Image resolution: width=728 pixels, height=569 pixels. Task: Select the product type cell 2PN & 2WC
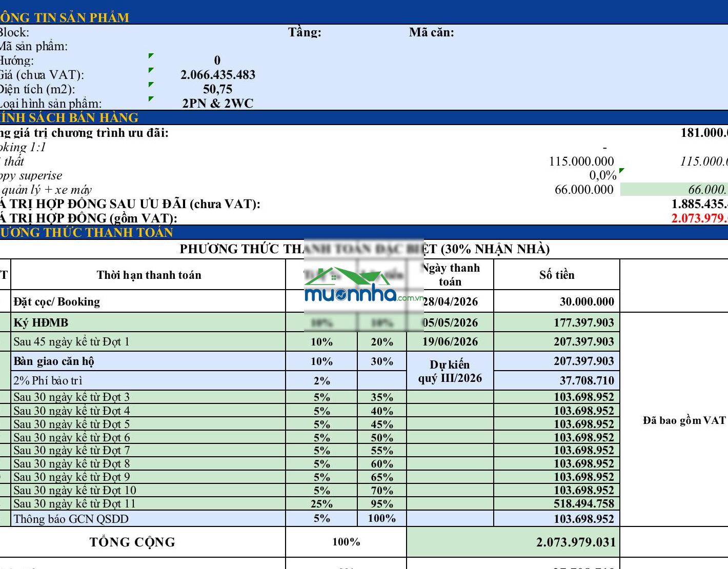[x=217, y=104]
